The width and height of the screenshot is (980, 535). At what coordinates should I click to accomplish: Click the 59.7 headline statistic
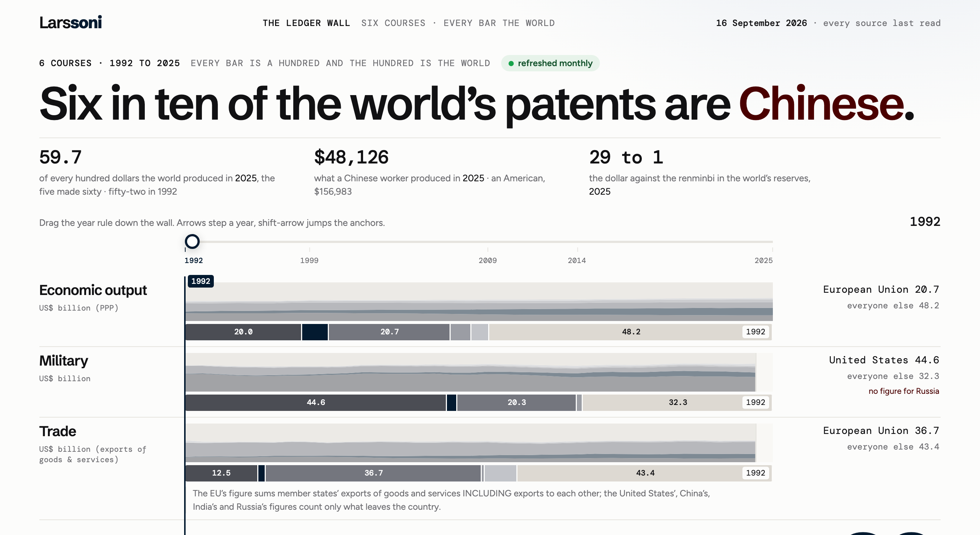coord(61,157)
